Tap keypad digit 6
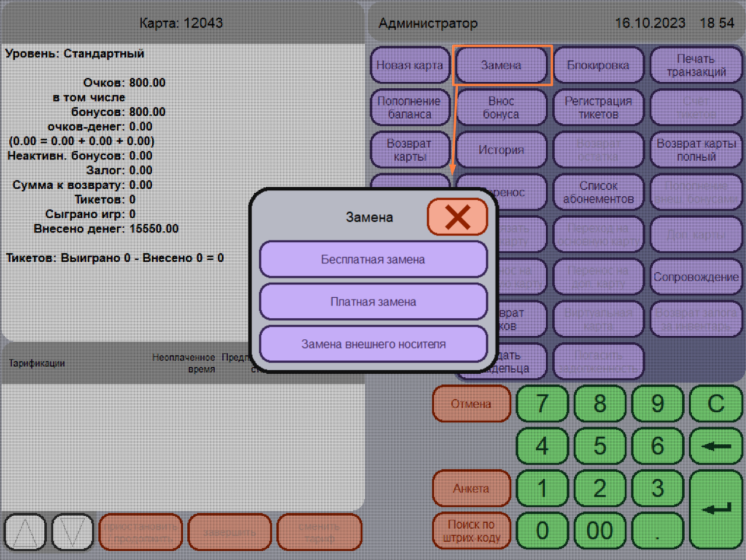 pos(658,446)
